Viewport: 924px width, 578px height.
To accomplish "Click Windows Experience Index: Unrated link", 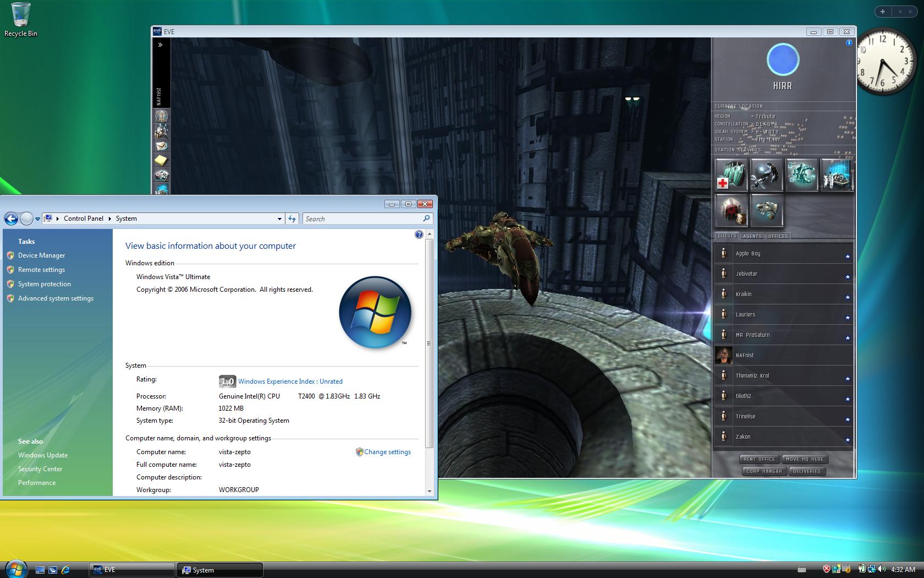I will pyautogui.click(x=290, y=381).
